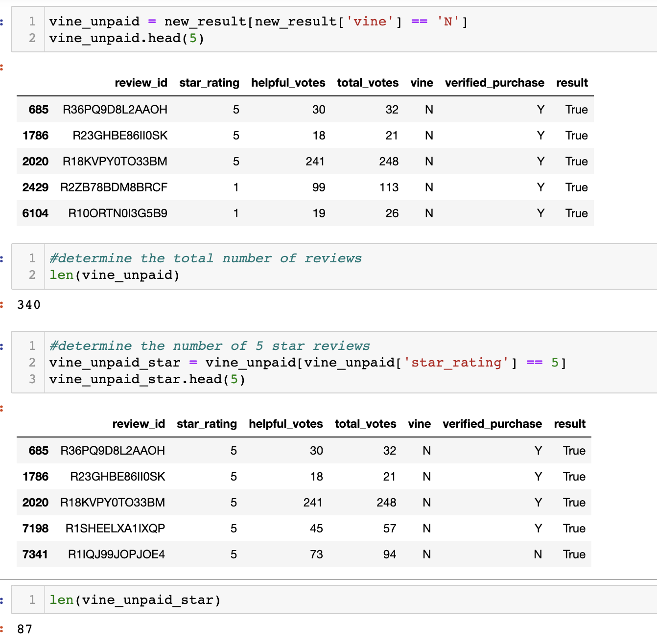The height and width of the screenshot is (644, 657).
Task: Click the result header in the second table
Action: click(570, 424)
